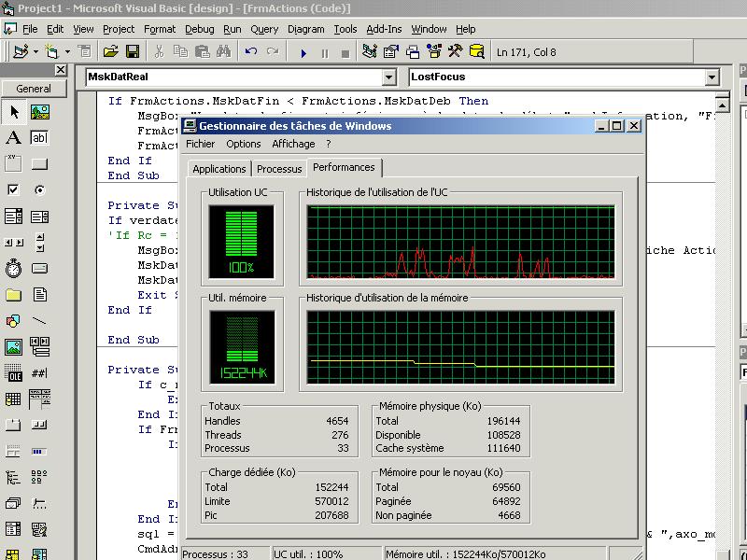Pick the Timer control stopwatch icon
The width and height of the screenshot is (747, 560).
tap(13, 269)
